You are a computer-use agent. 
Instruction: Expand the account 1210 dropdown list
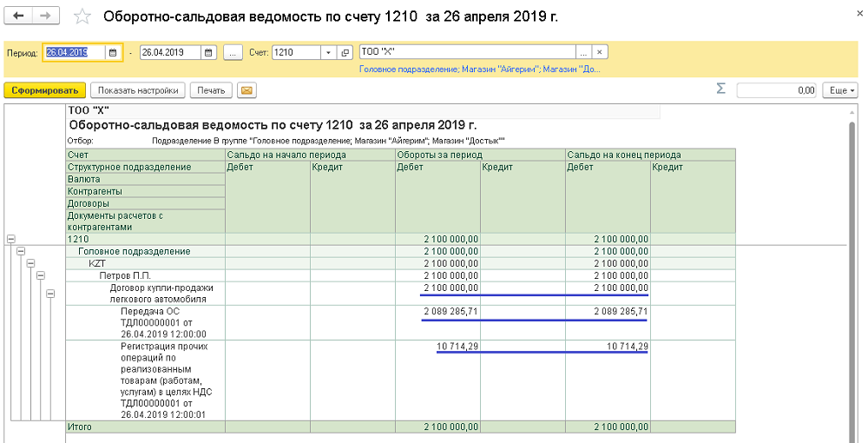[328, 52]
